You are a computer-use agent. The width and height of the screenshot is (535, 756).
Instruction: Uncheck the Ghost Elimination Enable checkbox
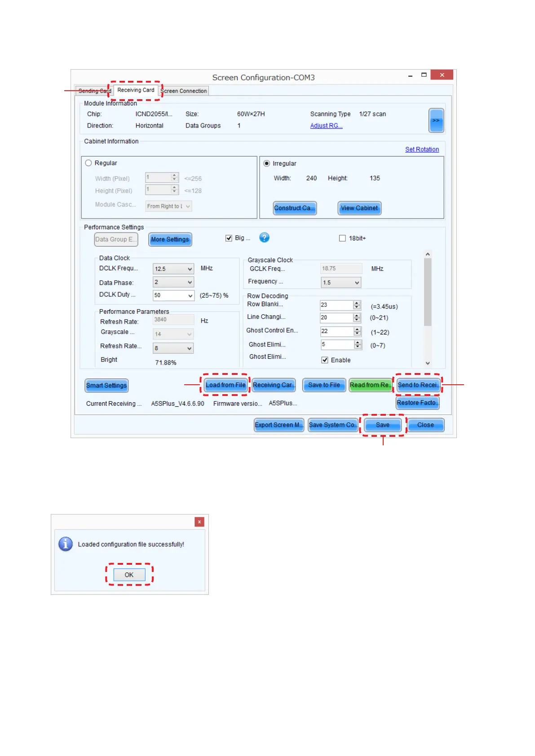(x=325, y=360)
